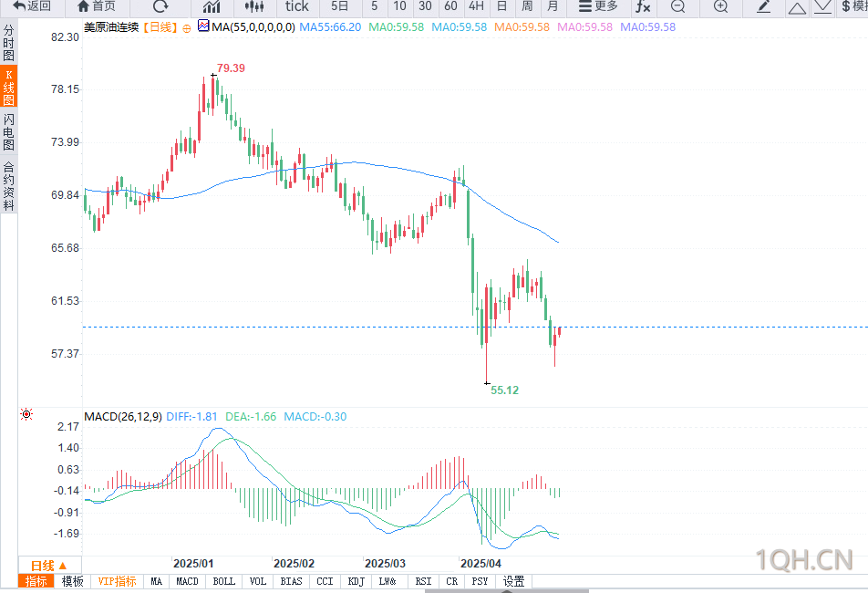Viewport: 868px width, 593px height.
Task: Select the 4H period
Action: point(476,6)
